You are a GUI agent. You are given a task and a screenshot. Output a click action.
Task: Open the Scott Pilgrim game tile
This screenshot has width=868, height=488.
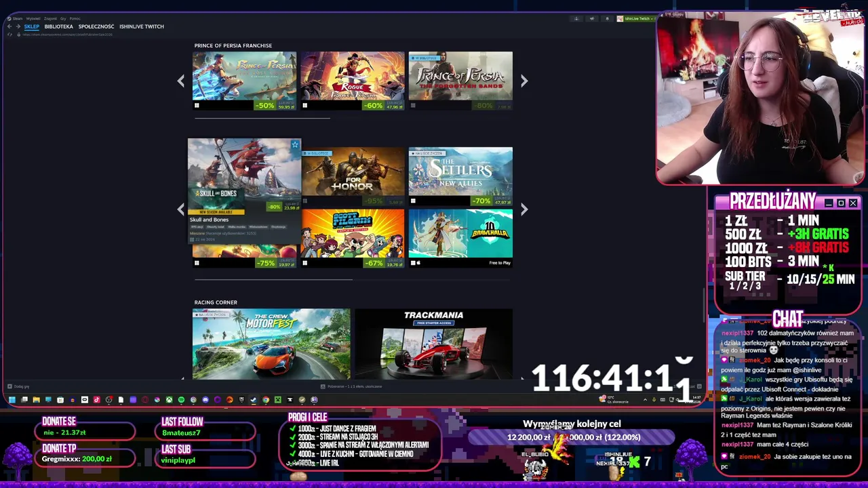353,238
